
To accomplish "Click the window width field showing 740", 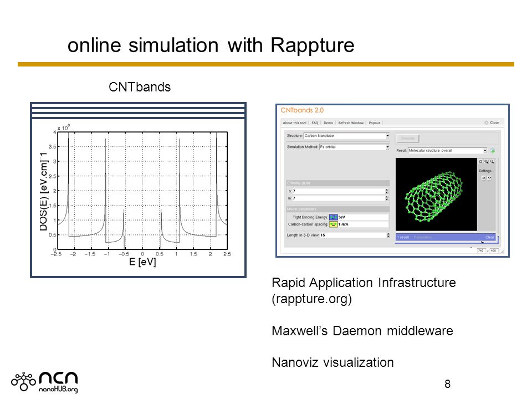I will [481, 250].
